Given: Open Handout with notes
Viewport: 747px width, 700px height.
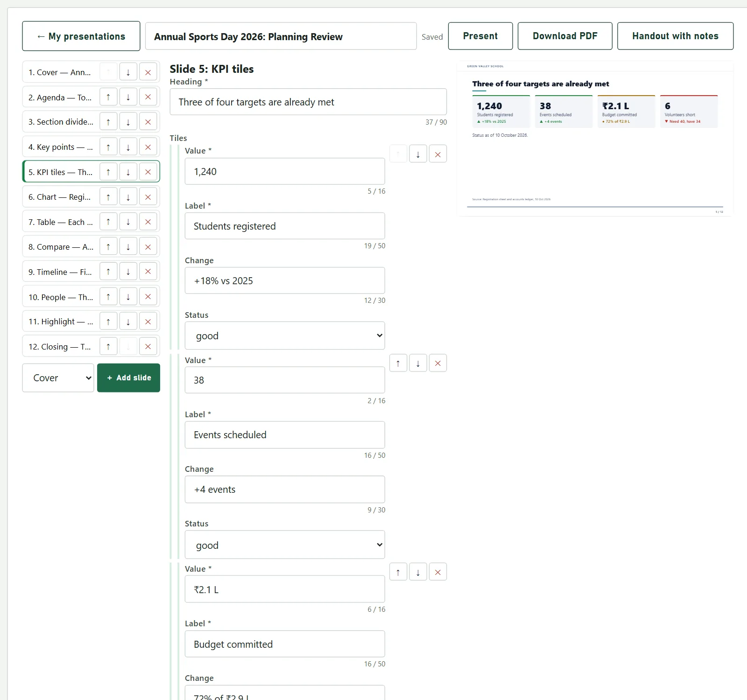Looking at the screenshot, I should [675, 36].
